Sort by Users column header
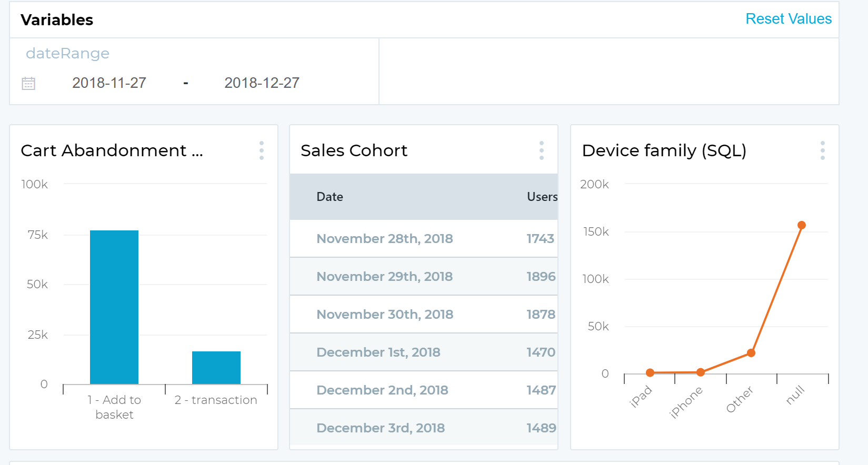 tap(542, 197)
